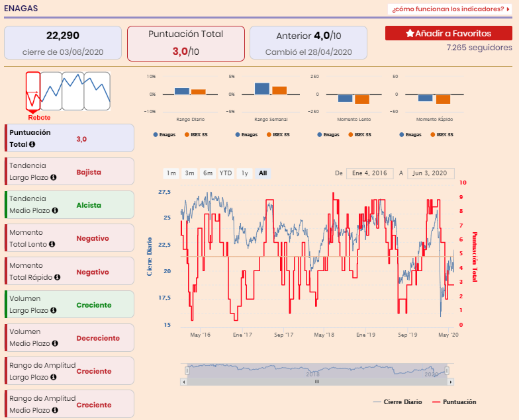Select Tendencia Medio Plazo Alcista row
Image resolution: width=519 pixels, height=420 pixels.
point(70,205)
